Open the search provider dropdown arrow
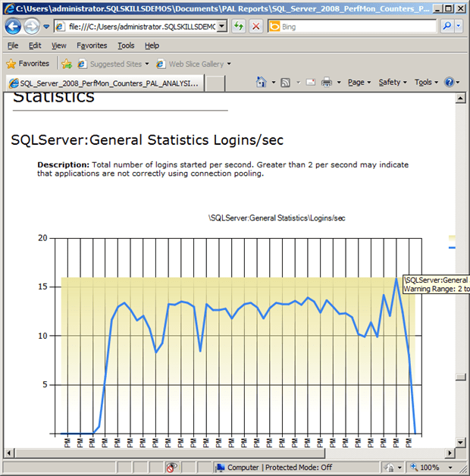Image resolution: width=470 pixels, height=476 pixels. tap(459, 27)
